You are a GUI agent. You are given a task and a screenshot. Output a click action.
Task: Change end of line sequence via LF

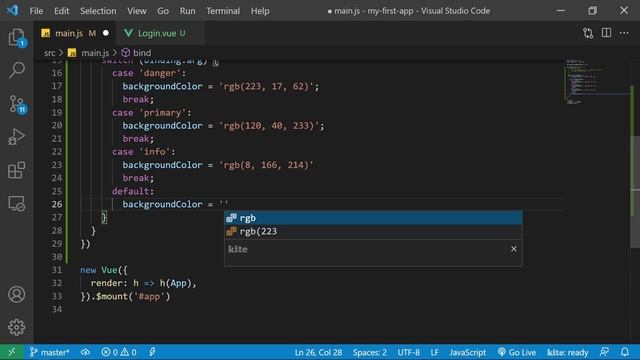click(435, 352)
